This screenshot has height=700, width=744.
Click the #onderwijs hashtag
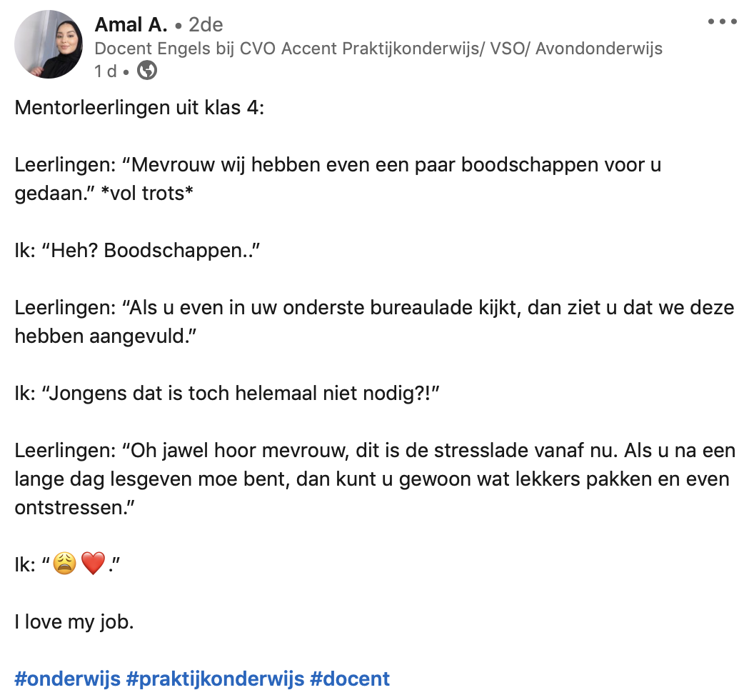(x=67, y=678)
